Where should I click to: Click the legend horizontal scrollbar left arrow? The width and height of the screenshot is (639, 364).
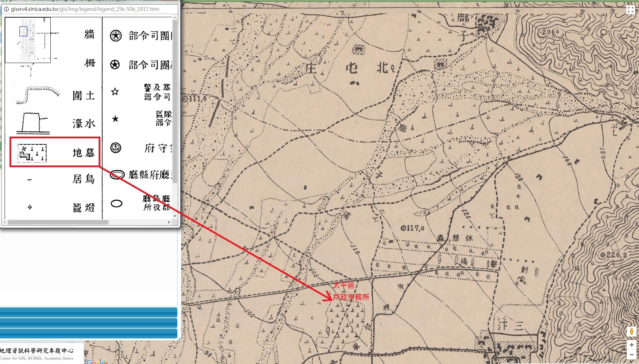point(5,222)
